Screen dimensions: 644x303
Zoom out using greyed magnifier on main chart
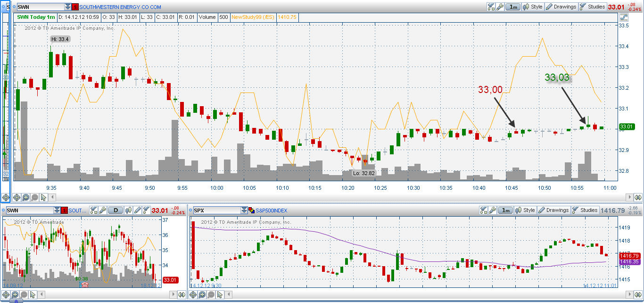pos(34,197)
